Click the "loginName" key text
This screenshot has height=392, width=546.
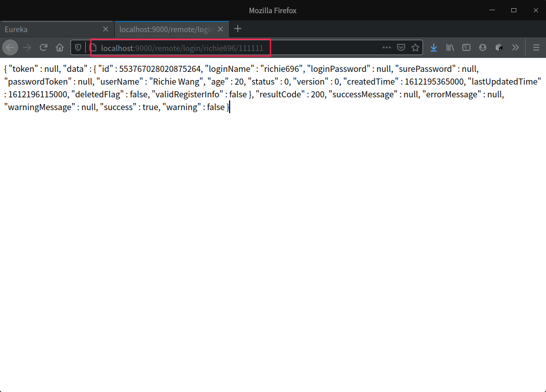(229, 69)
